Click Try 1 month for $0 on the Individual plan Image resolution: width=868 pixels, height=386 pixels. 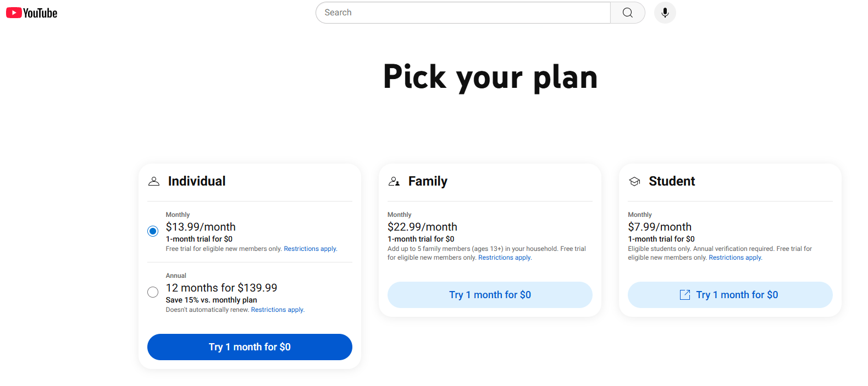(249, 346)
